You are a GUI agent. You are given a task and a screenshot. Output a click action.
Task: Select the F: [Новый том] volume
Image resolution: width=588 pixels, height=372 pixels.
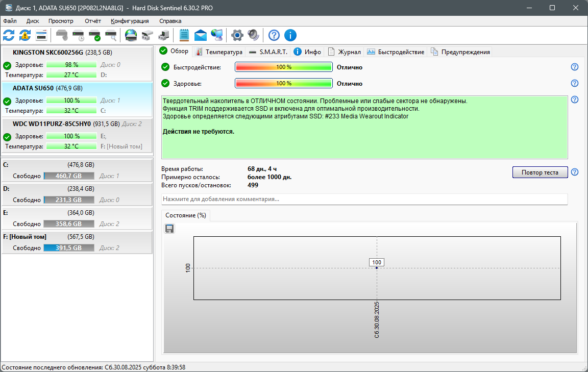tap(77, 242)
